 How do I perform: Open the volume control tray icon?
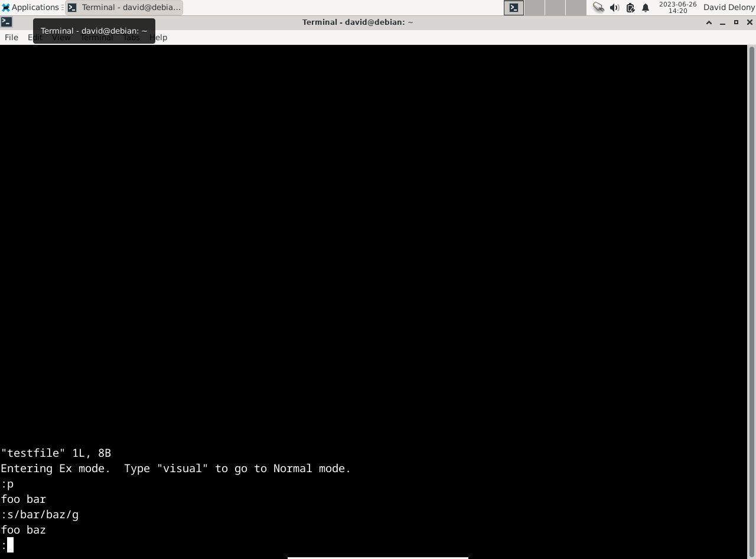tap(614, 8)
